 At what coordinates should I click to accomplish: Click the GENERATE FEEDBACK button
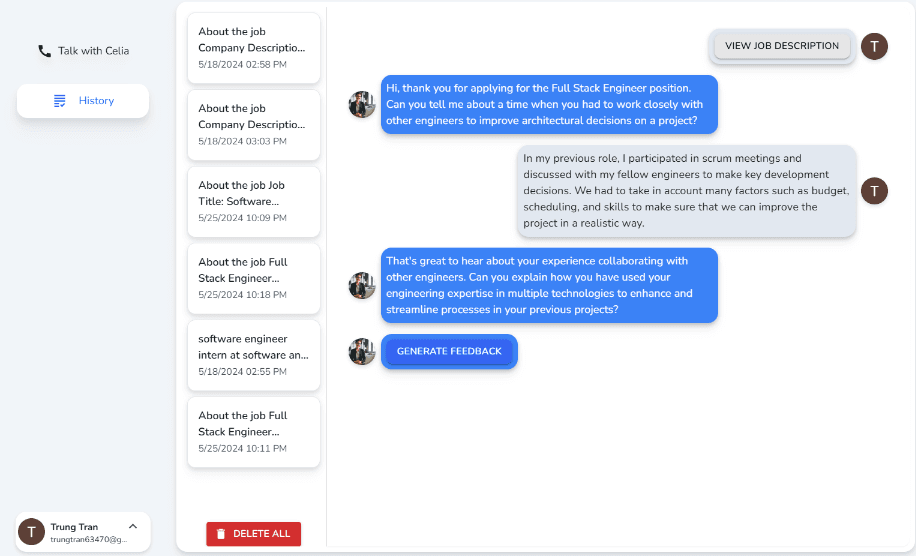click(449, 351)
